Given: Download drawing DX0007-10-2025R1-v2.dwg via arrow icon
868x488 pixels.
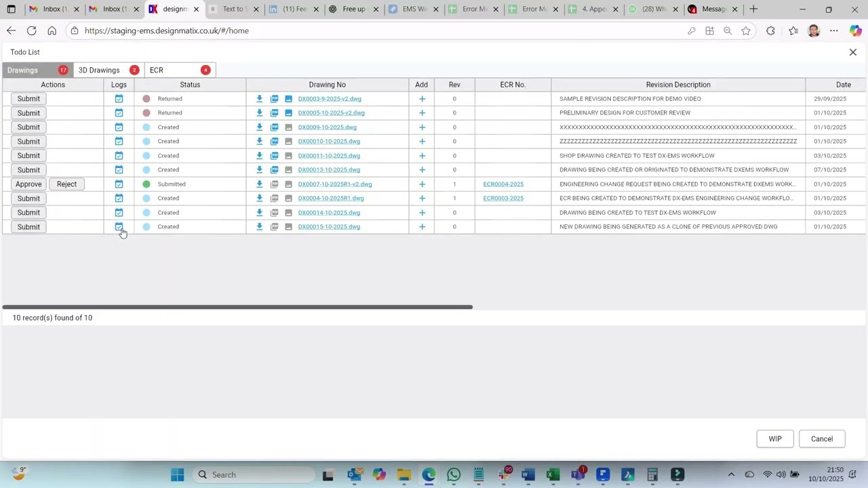Looking at the screenshot, I should tap(259, 184).
